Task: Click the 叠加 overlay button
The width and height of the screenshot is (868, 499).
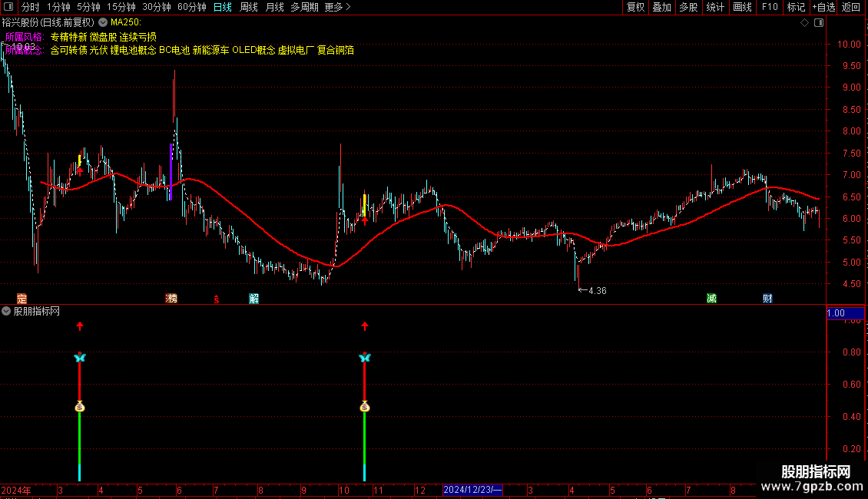Action: 662,7
